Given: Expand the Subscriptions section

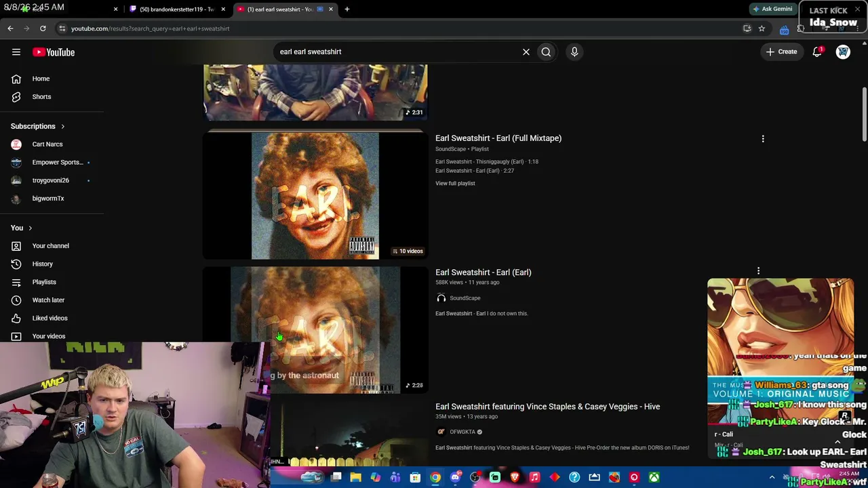Looking at the screenshot, I should click(x=38, y=126).
